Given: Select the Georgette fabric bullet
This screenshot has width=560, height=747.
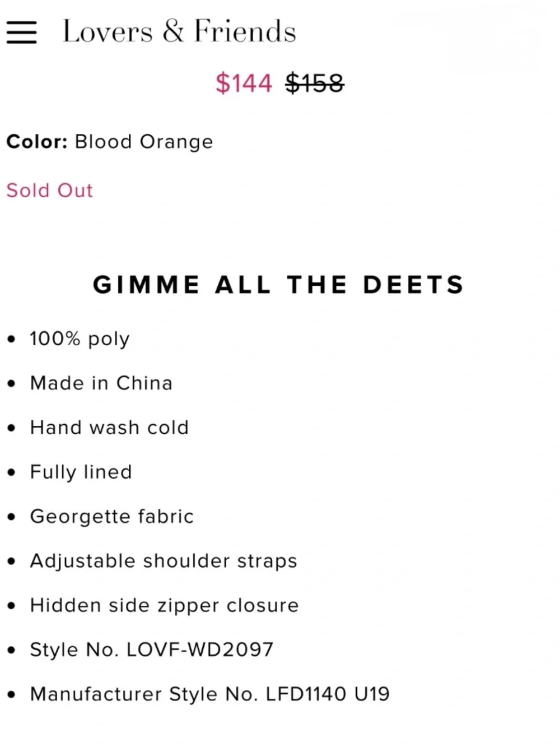Looking at the screenshot, I should click(112, 516).
